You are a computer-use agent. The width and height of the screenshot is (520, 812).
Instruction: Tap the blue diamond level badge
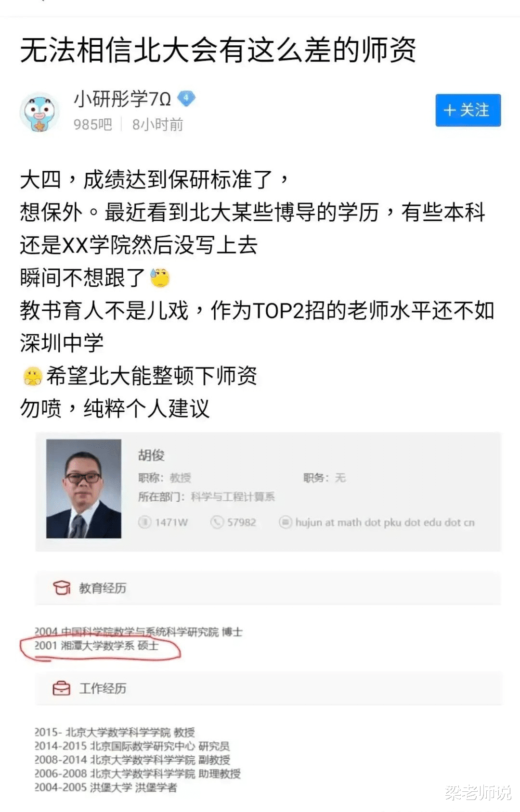(186, 99)
